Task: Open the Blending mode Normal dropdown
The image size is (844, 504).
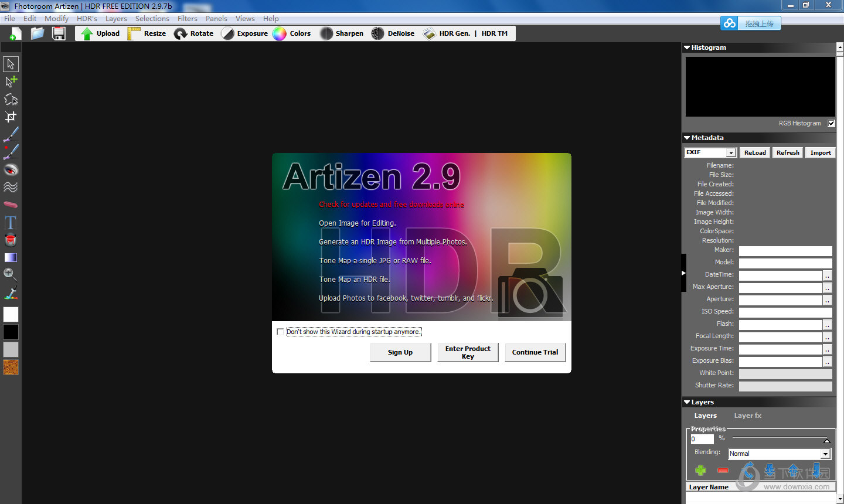Action: [x=779, y=454]
